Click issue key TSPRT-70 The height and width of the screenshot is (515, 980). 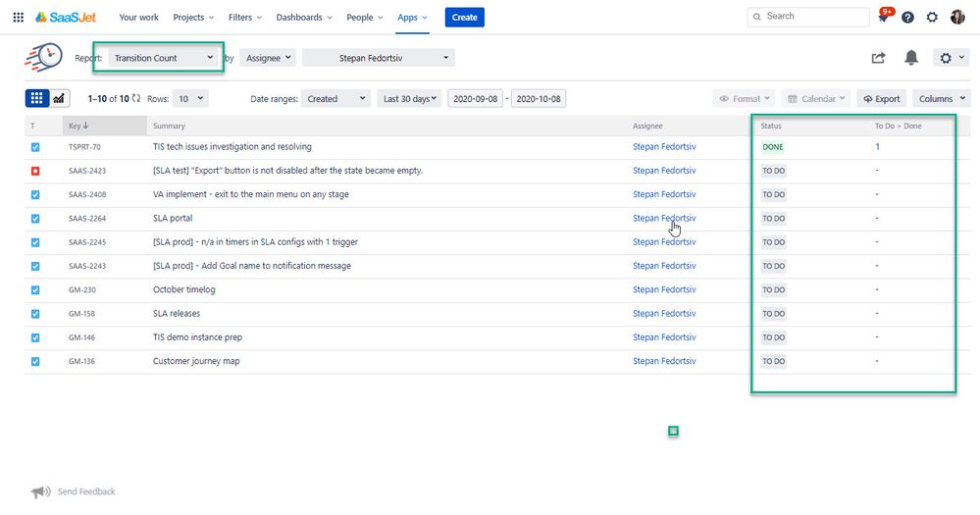(84, 147)
